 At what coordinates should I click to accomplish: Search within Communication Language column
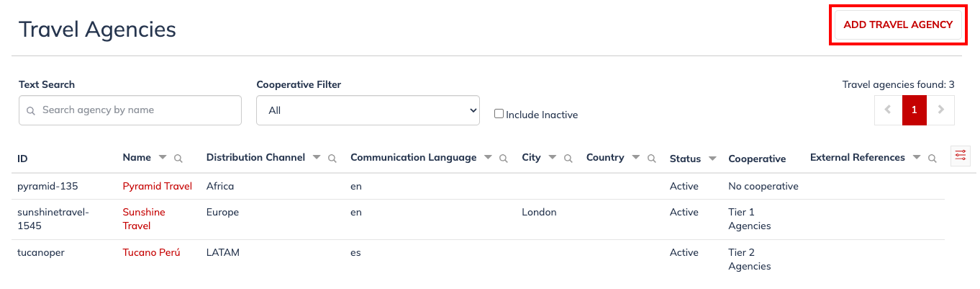tap(503, 159)
